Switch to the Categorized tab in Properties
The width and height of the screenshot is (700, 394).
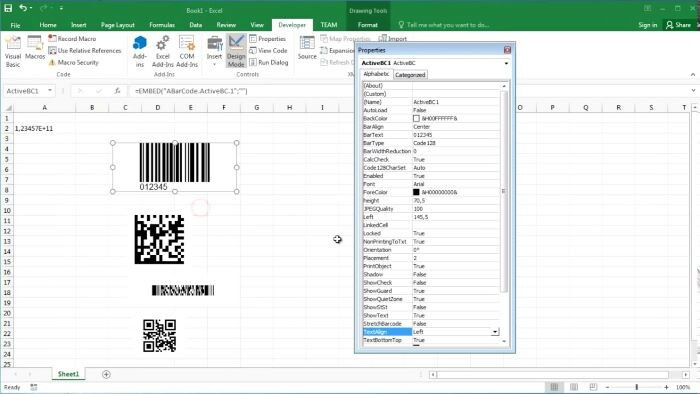[x=410, y=75]
